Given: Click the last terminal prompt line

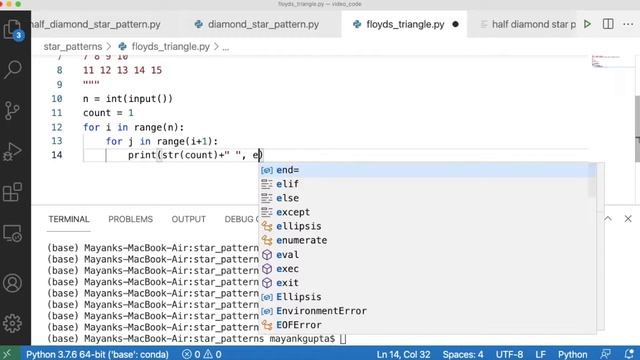Looking at the screenshot, I should coord(197,338).
